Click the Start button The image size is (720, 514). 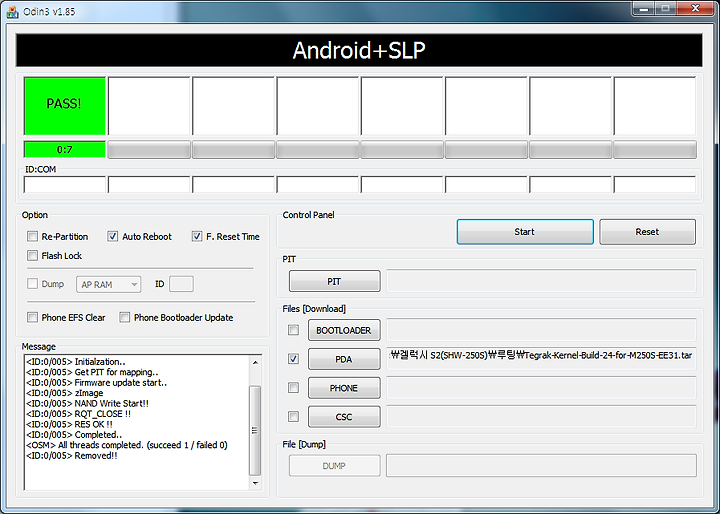[x=525, y=232]
